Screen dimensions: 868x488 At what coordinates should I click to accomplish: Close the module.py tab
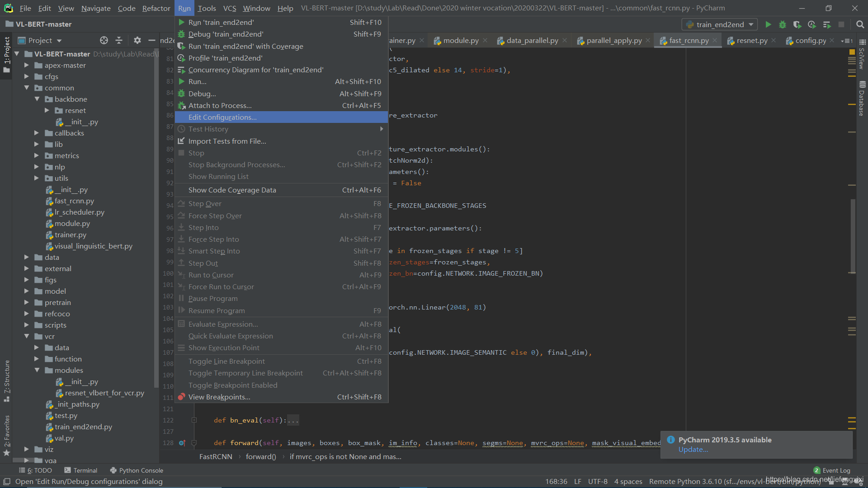[x=485, y=40]
